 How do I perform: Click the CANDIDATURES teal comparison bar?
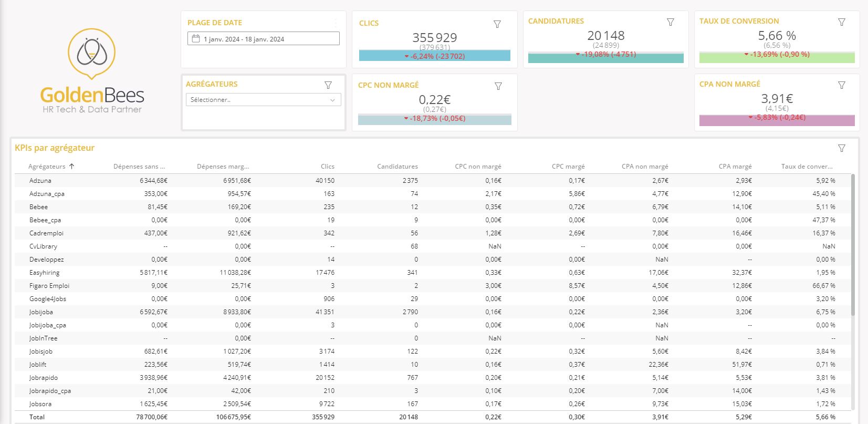[606, 58]
